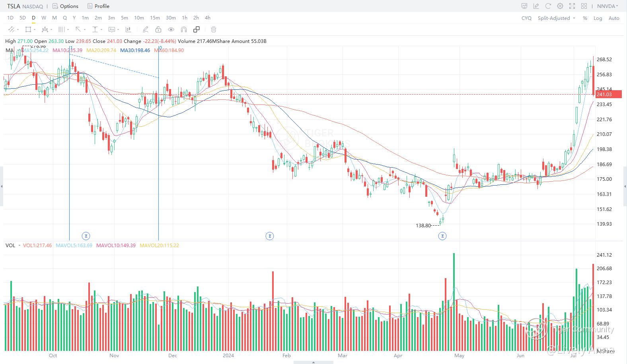Image resolution: width=627 pixels, height=364 pixels.
Task: Select the 3m interval tab
Action: point(111,17)
